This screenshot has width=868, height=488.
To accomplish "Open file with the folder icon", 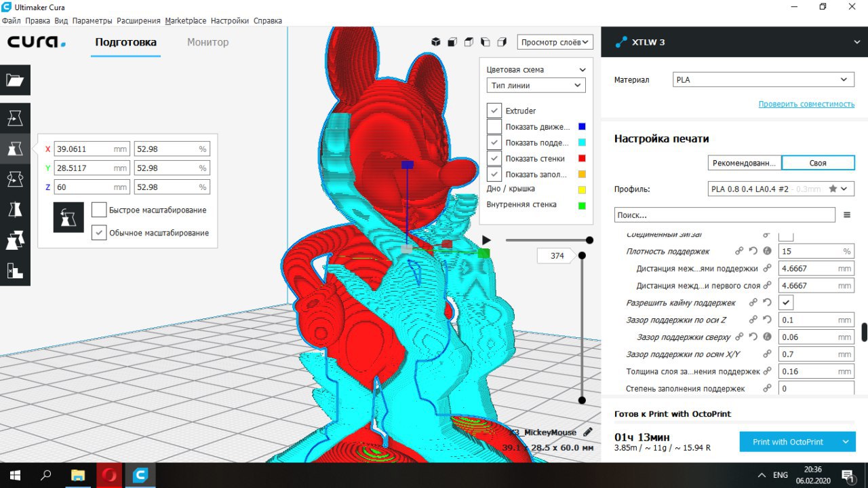I will (x=15, y=80).
